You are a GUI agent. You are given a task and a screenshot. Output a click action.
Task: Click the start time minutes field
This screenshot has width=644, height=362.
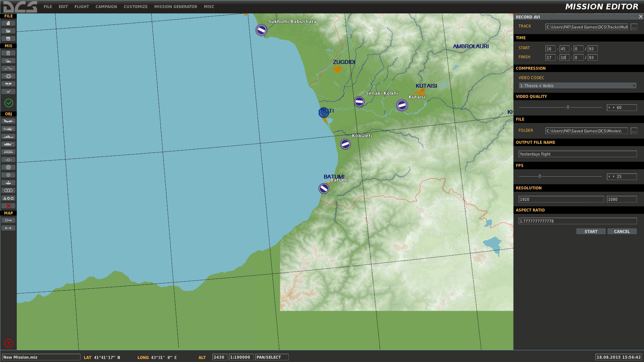coord(565,49)
